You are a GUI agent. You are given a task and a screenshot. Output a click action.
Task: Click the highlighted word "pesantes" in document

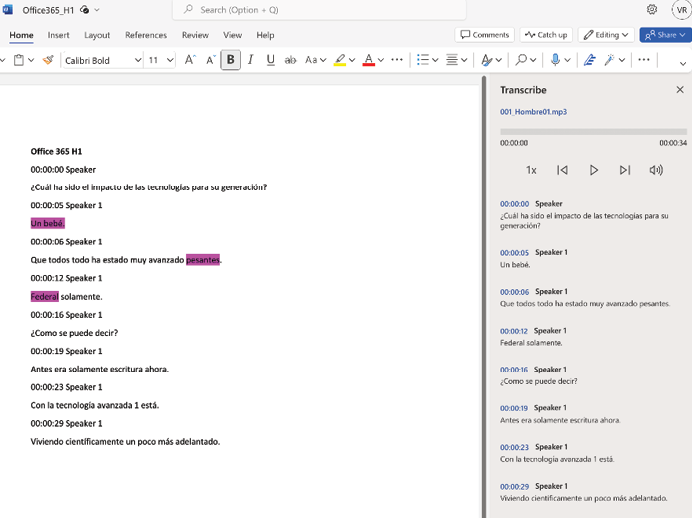click(203, 260)
